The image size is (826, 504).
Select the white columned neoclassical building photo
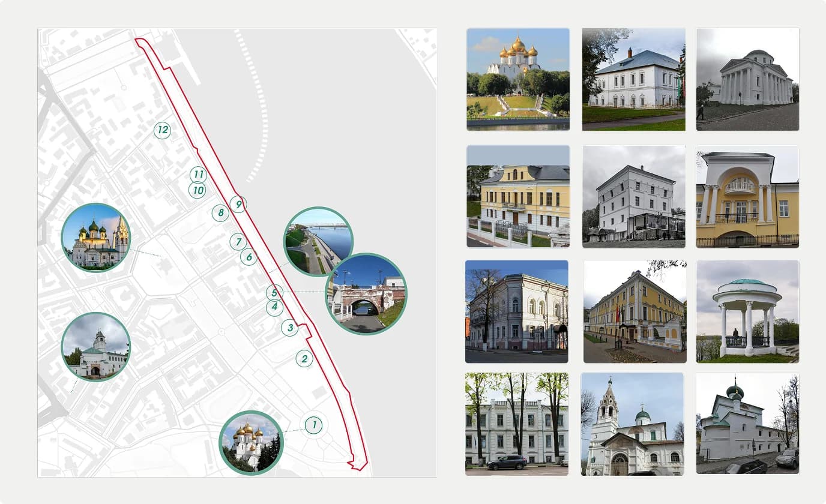(747, 79)
